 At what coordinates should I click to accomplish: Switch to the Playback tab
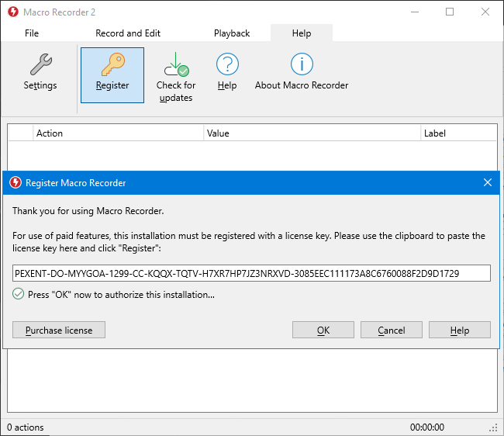click(232, 33)
